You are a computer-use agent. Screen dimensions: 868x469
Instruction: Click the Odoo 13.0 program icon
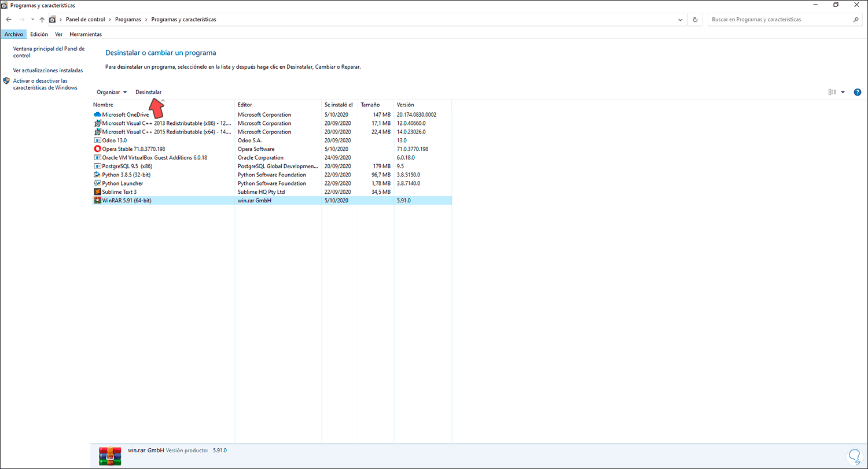click(x=97, y=141)
